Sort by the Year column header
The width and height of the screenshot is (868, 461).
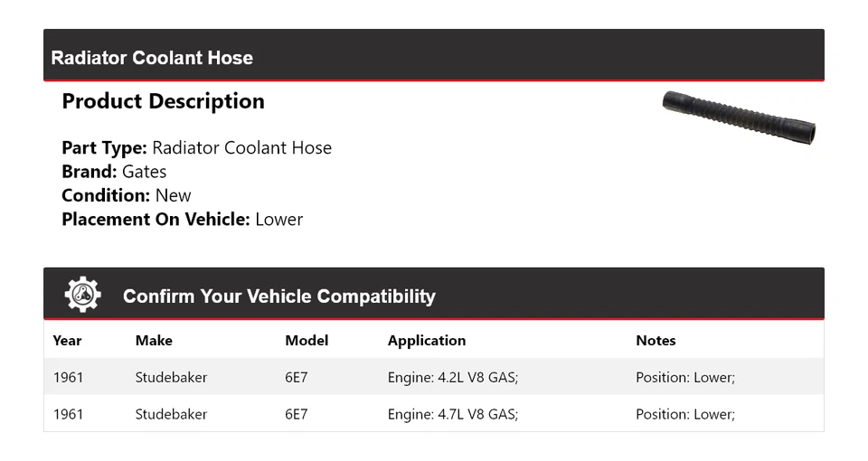67,341
